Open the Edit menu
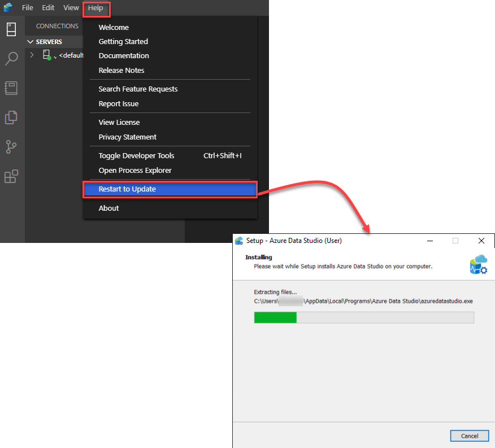 coord(48,7)
